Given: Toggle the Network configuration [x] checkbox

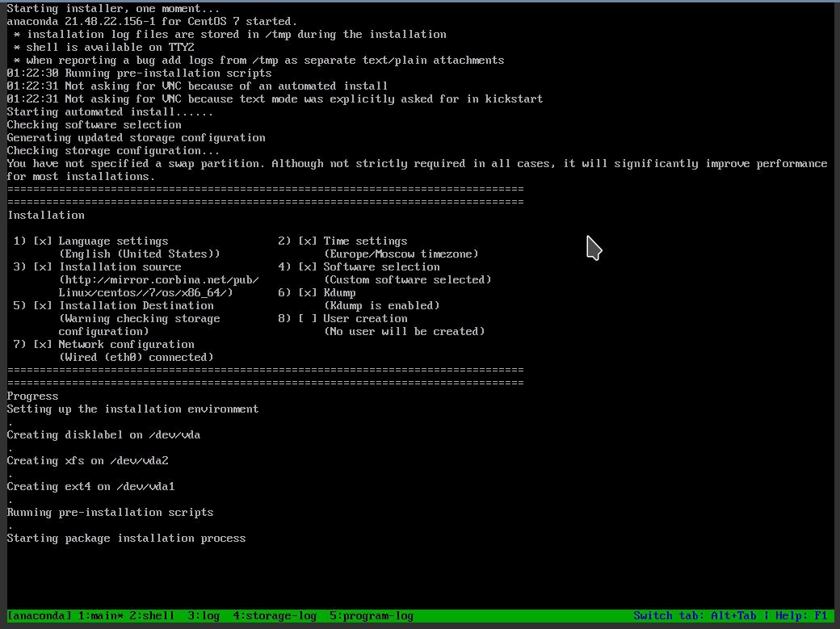Looking at the screenshot, I should (43, 345).
